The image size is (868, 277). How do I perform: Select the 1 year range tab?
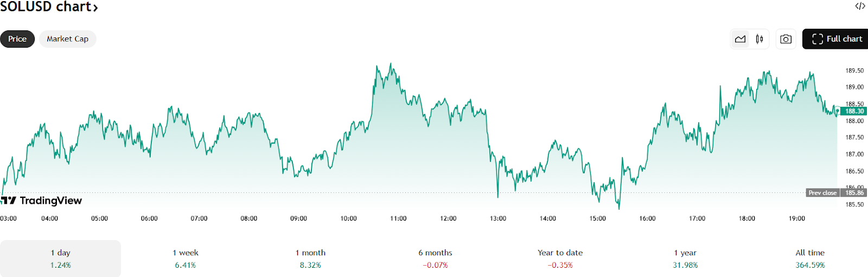pos(685,259)
